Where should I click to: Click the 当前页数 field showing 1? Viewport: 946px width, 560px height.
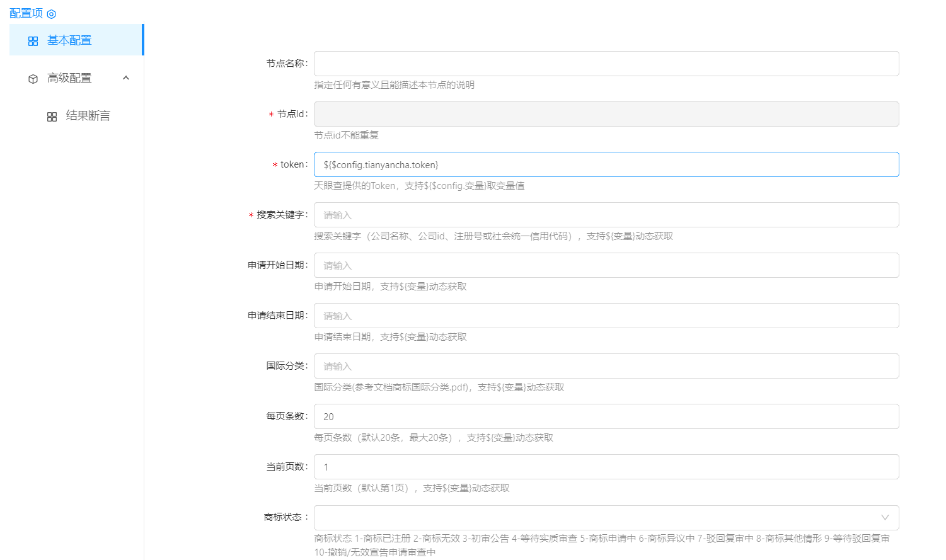tap(606, 467)
